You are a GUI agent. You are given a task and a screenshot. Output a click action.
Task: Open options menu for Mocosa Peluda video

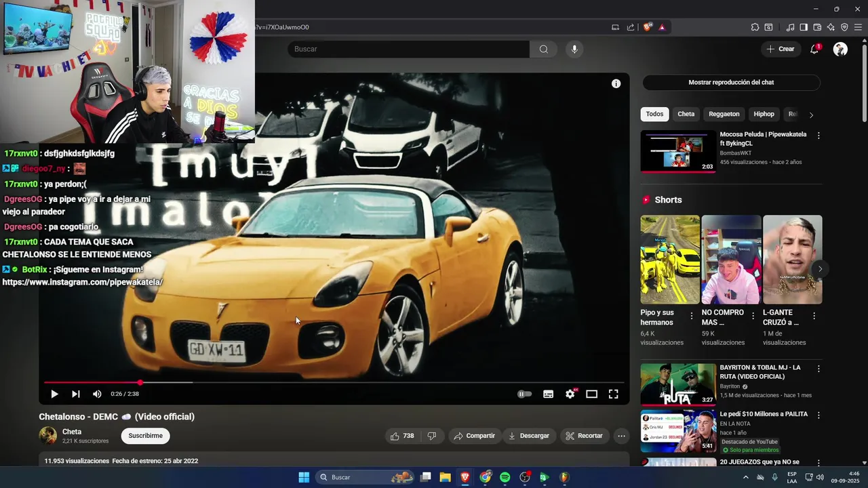point(818,136)
